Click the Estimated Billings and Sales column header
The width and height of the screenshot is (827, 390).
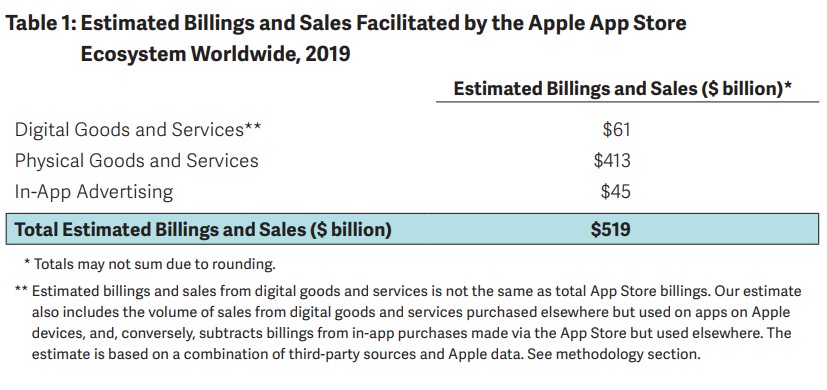click(623, 89)
